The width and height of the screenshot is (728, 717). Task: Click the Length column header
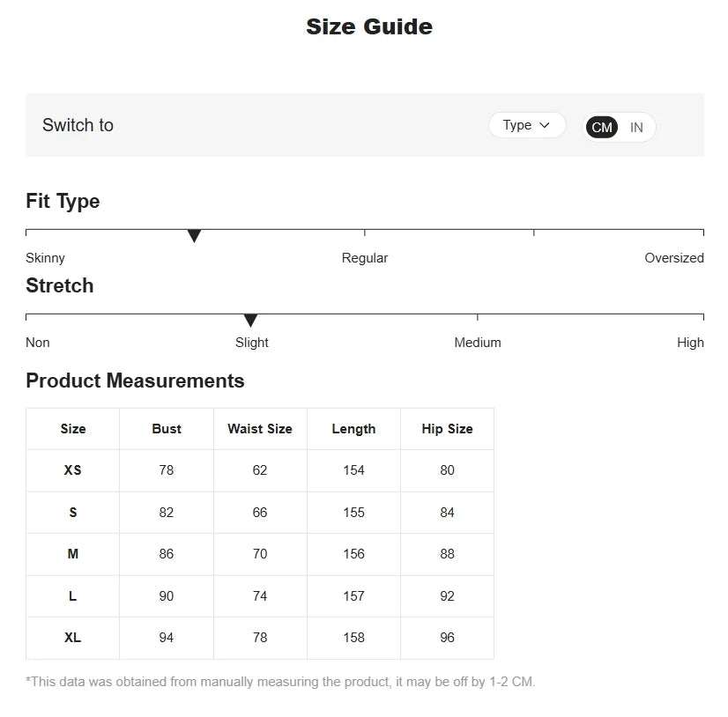point(353,429)
